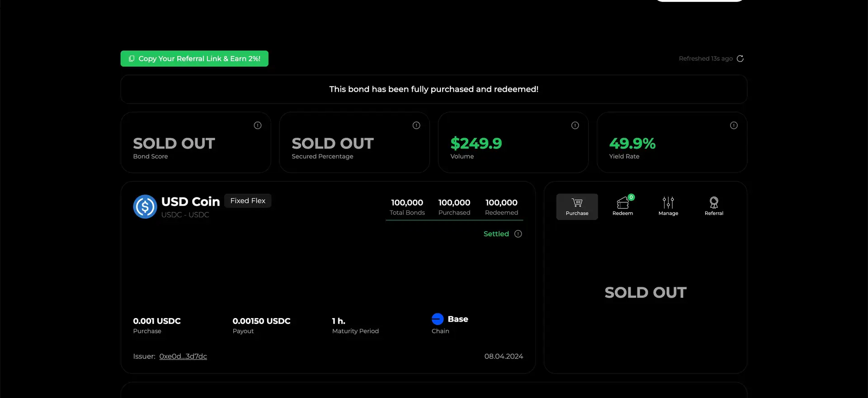This screenshot has height=398, width=868.
Task: Click the info icon next to Settled
Action: click(518, 234)
